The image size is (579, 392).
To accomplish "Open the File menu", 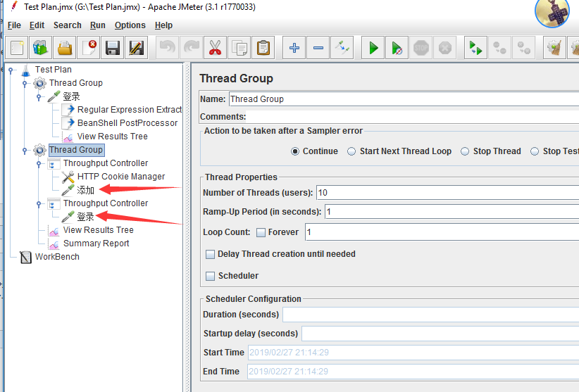I will point(14,25).
